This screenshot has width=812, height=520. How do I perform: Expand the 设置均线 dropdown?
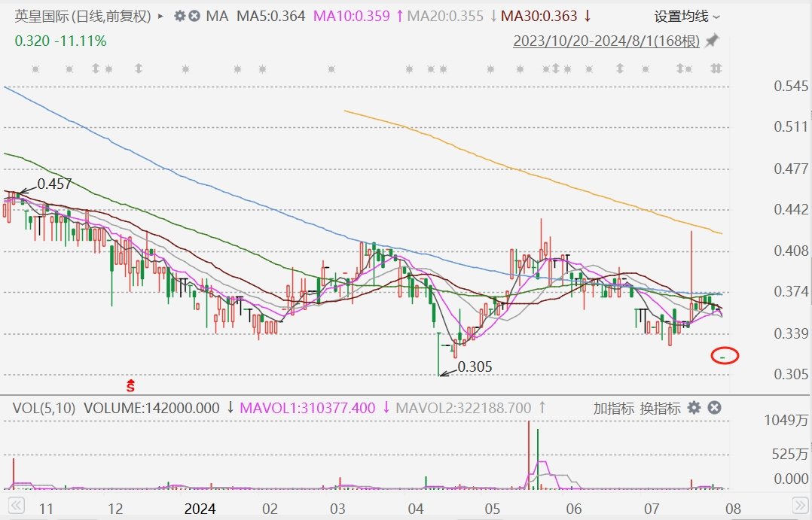[686, 16]
